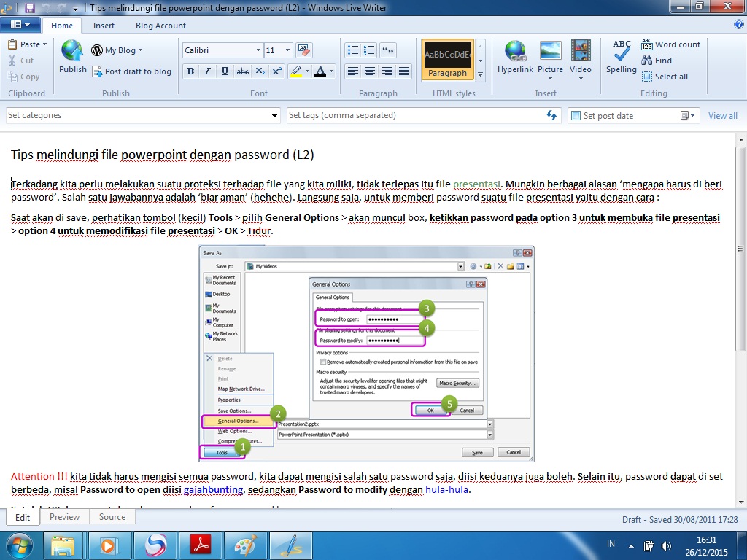Switch to the Source tab

coord(112,517)
